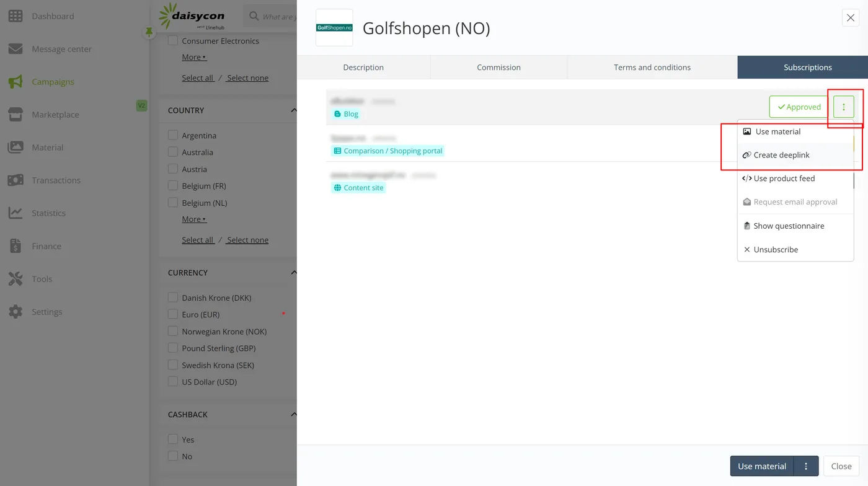Image resolution: width=868 pixels, height=486 pixels.
Task: Collapse the CURRENCY filter section
Action: [293, 273]
